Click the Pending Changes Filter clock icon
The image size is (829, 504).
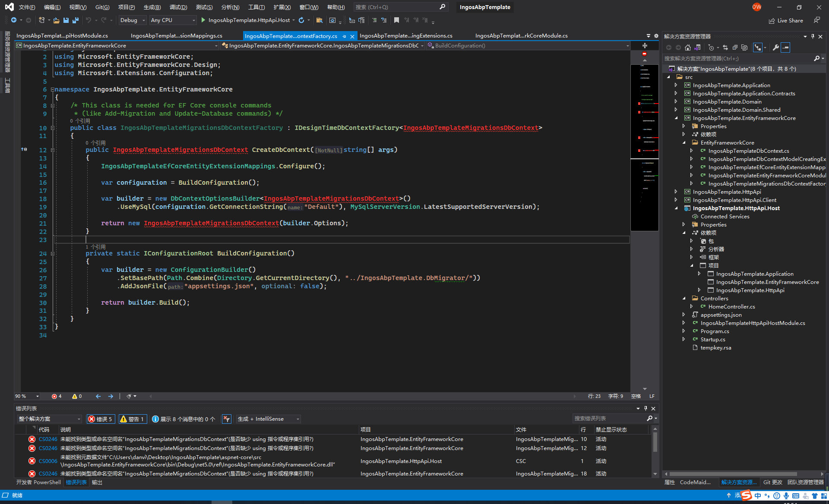(711, 47)
